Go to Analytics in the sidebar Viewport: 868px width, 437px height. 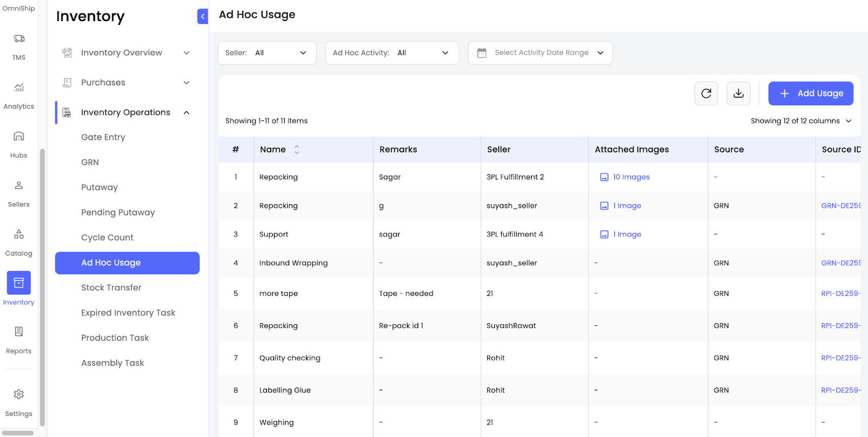coord(18,88)
